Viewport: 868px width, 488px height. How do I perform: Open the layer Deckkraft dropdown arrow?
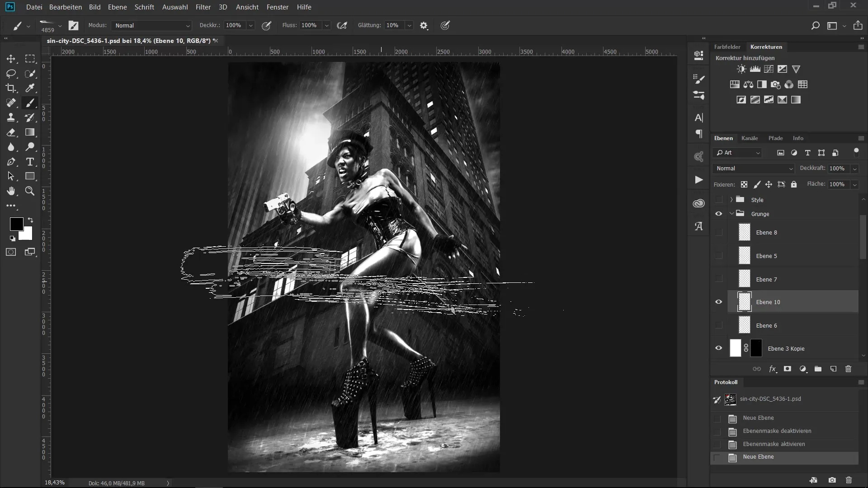[x=854, y=169]
